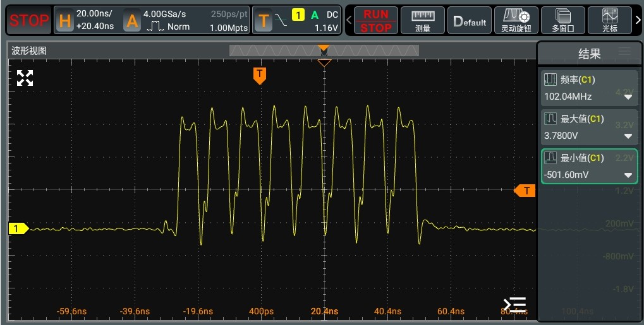Click the 灵动旋钮 flex knob icon
The image size is (644, 325).
point(516,21)
